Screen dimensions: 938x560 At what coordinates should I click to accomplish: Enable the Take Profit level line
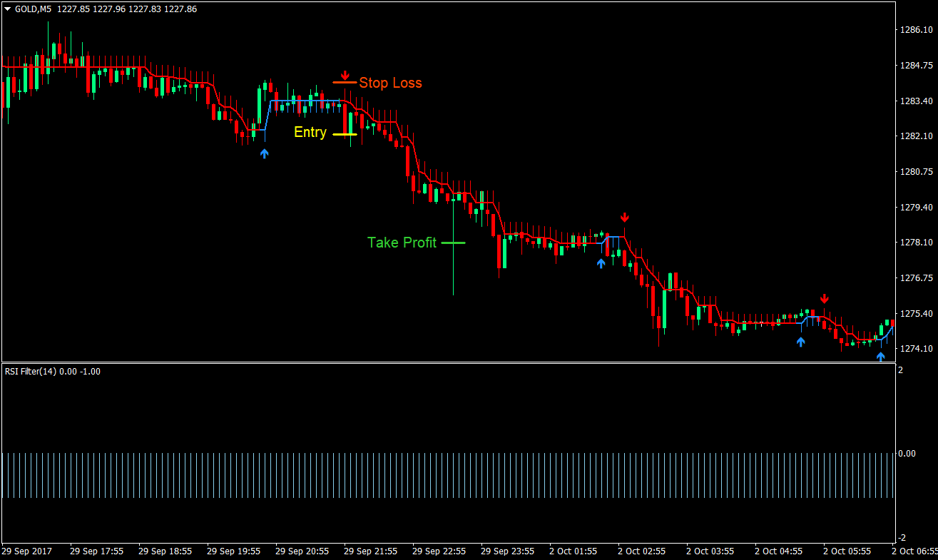click(x=454, y=243)
